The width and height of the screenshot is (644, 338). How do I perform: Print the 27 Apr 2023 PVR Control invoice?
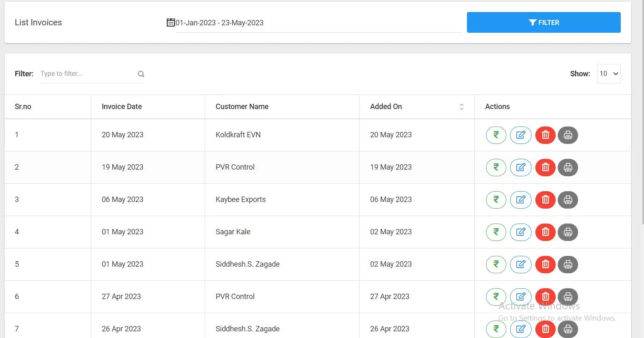coord(568,297)
